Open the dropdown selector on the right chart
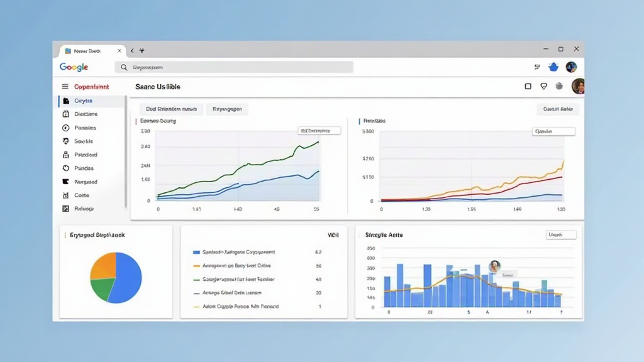 point(553,131)
